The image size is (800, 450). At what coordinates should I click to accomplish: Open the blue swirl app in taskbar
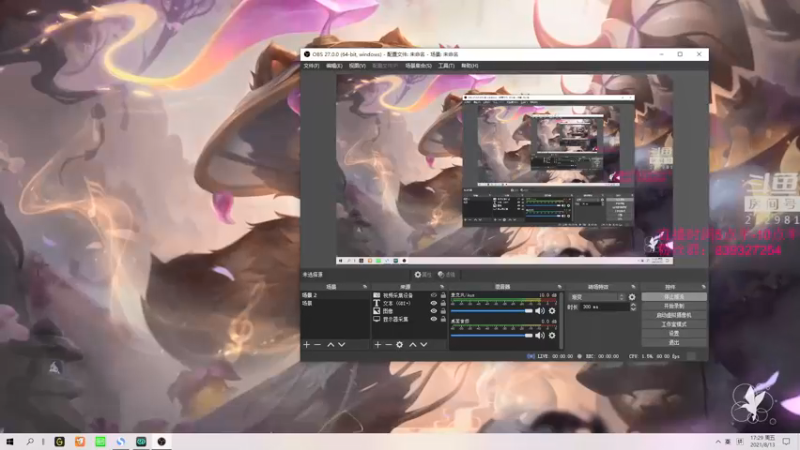(x=121, y=441)
